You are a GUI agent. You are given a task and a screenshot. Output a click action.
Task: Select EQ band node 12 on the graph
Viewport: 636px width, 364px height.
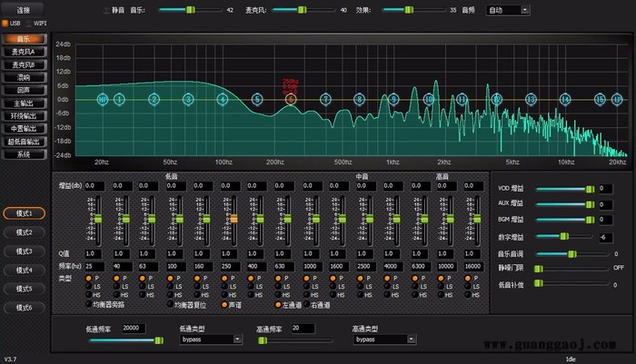[496, 99]
